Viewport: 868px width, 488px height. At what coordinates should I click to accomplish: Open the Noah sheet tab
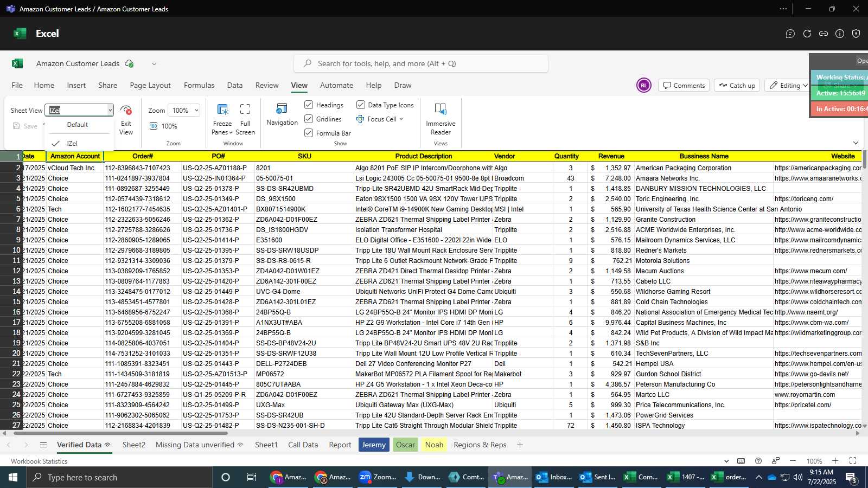[x=434, y=445]
